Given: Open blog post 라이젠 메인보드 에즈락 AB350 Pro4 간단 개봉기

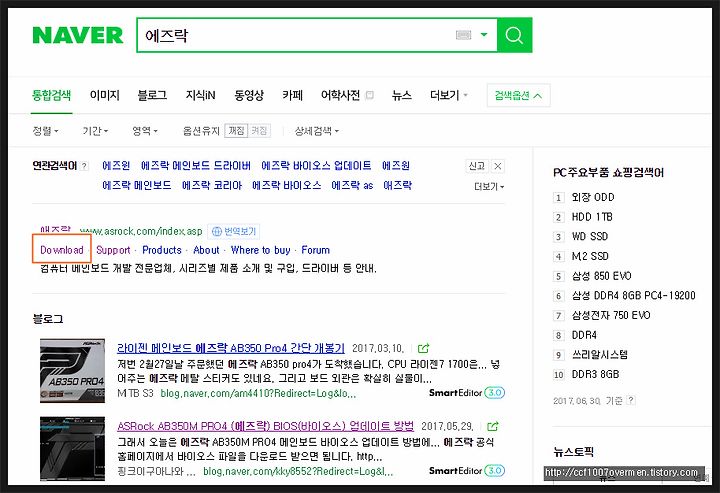Looking at the screenshot, I should click(231, 348).
